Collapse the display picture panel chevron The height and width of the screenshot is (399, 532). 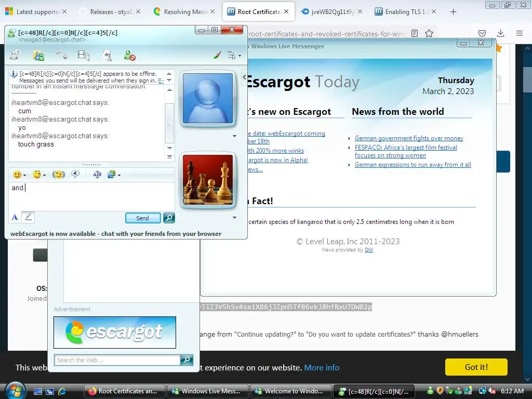(244, 77)
